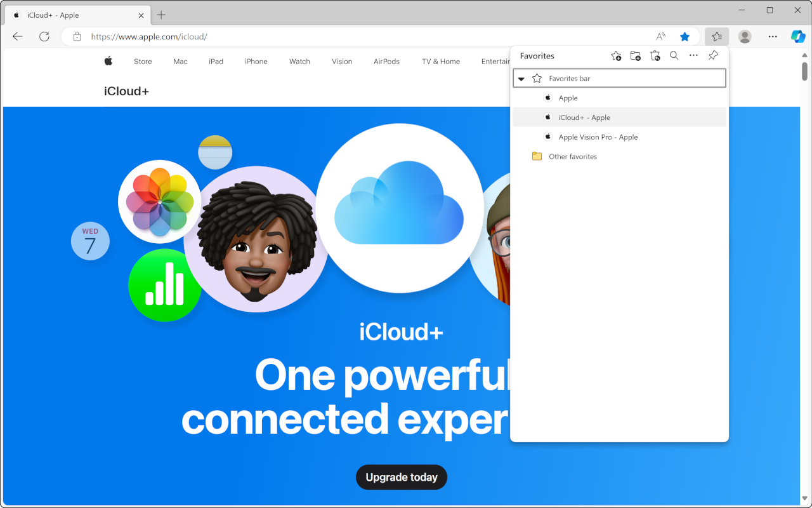This screenshot has width=812, height=508.
Task: Click the Notes app icon bubble
Action: click(215, 152)
